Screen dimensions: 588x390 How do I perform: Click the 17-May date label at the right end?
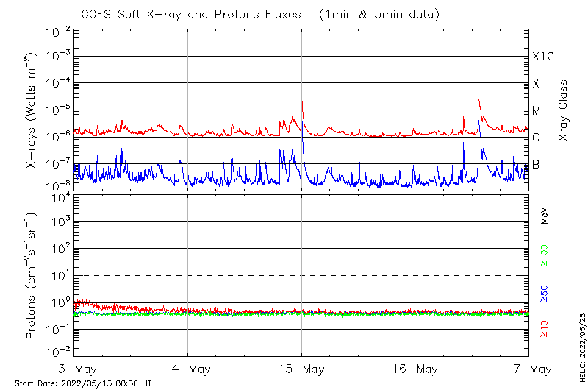tap(528, 368)
